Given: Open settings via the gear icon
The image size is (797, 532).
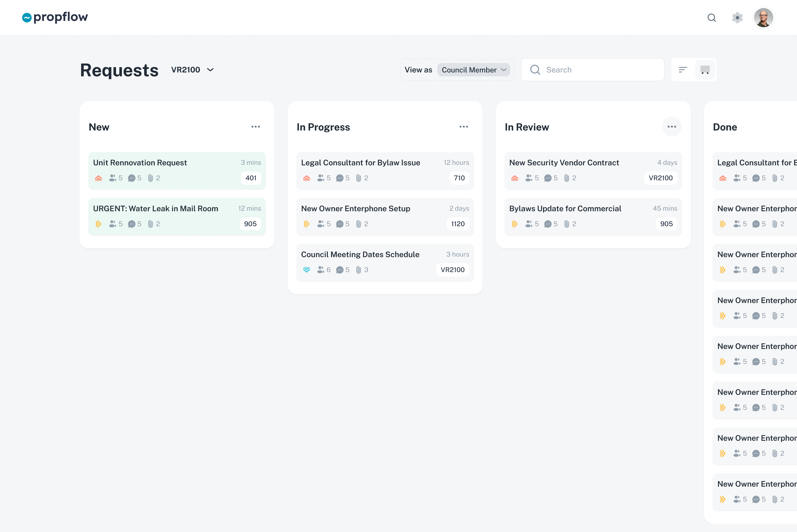Looking at the screenshot, I should [x=737, y=18].
